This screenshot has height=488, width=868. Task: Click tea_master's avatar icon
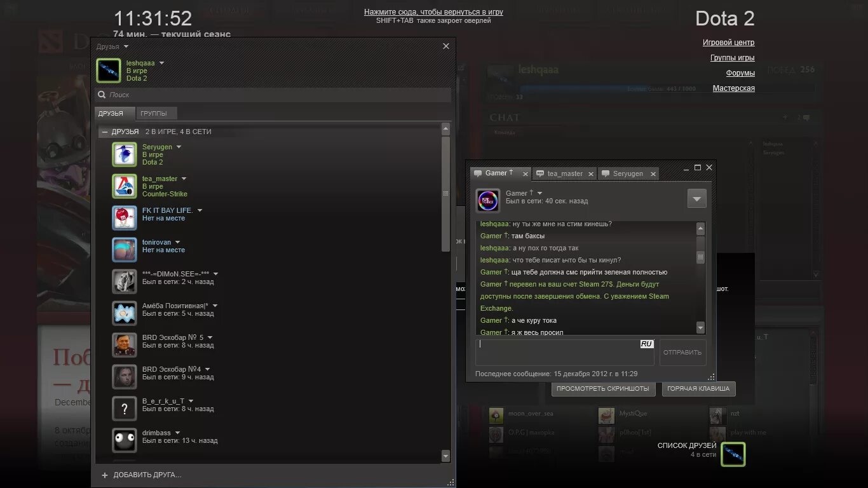pyautogui.click(x=125, y=186)
